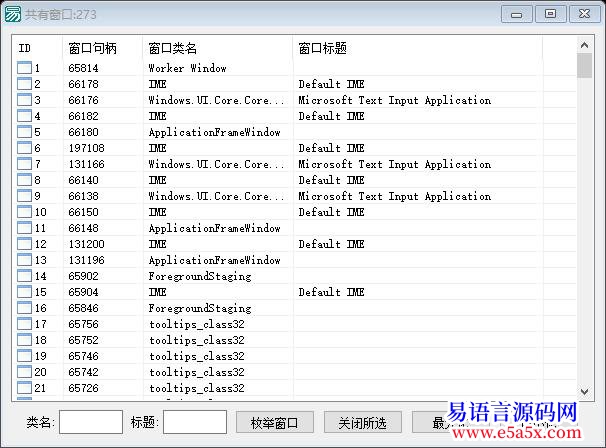606x448 pixels.
Task: Click the window icon of row 14
Action: pyautogui.click(x=24, y=276)
